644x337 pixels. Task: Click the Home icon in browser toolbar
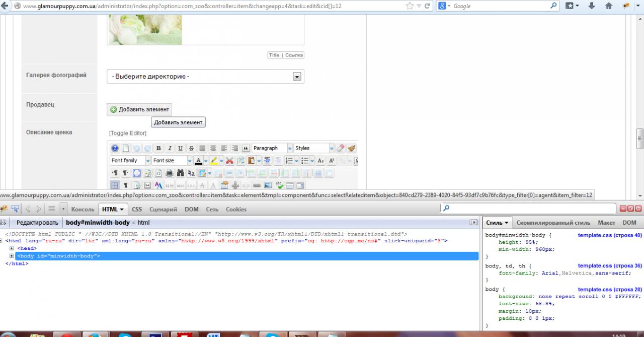609,6
